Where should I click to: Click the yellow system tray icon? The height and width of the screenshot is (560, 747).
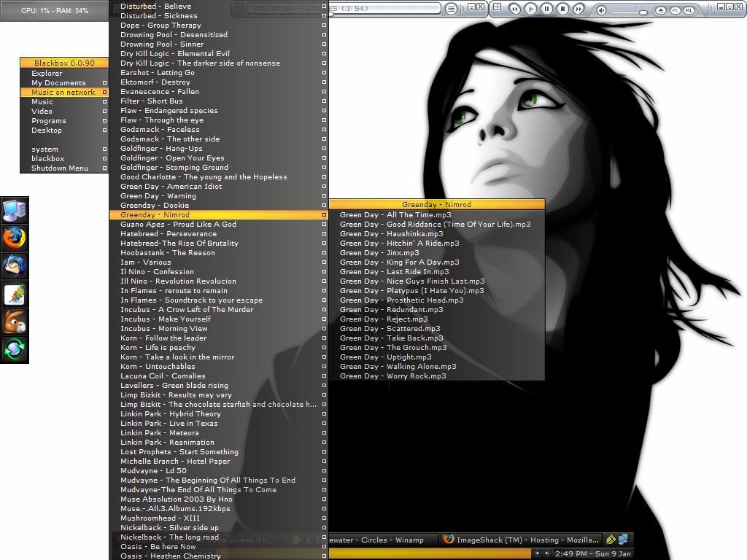611,540
